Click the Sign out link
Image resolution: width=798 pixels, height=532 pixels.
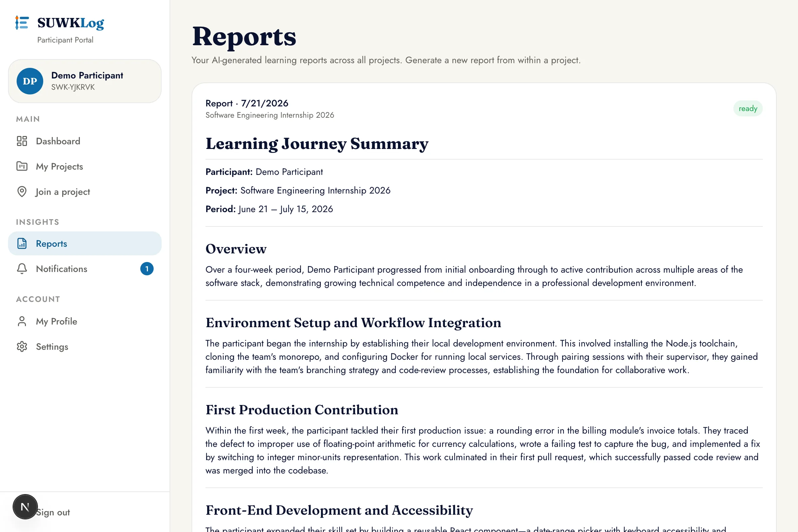tap(53, 512)
